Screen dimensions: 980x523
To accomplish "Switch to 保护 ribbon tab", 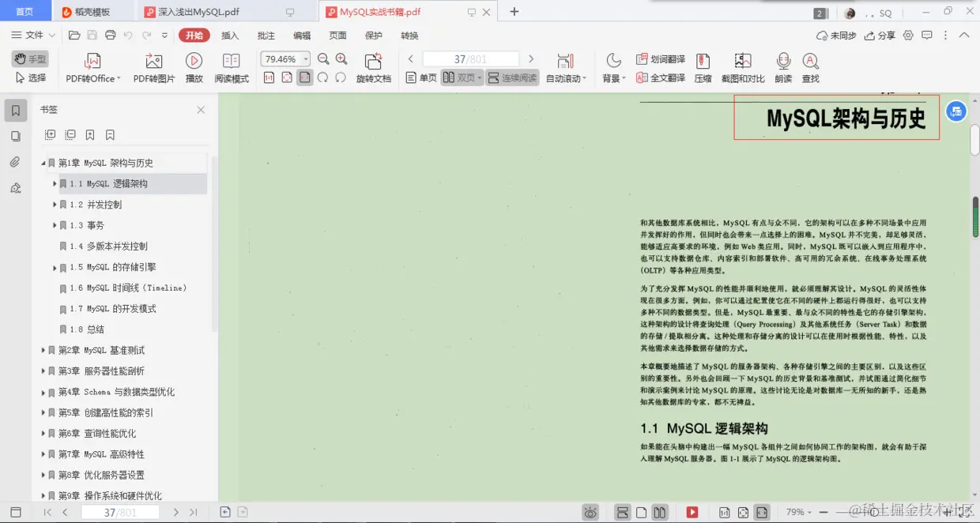I will [x=374, y=36].
